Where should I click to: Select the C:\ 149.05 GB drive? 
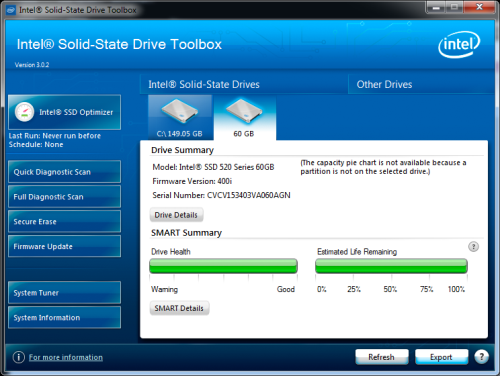pyautogui.click(x=180, y=117)
